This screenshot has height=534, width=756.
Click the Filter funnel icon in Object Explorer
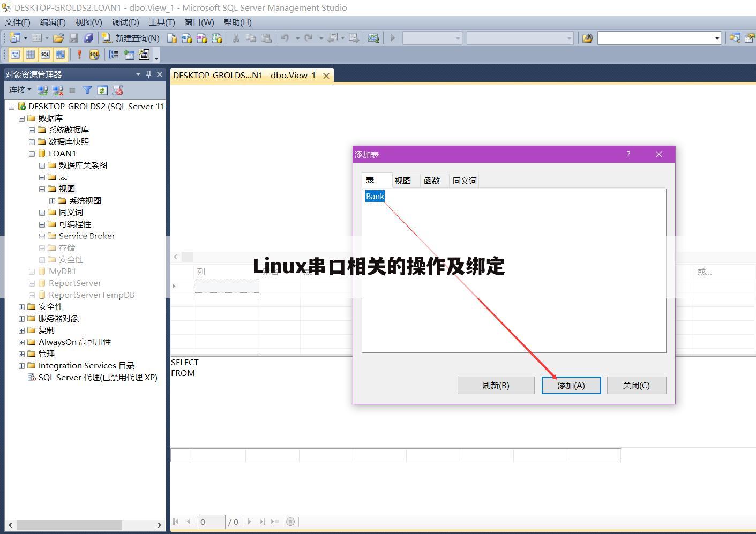click(x=87, y=90)
